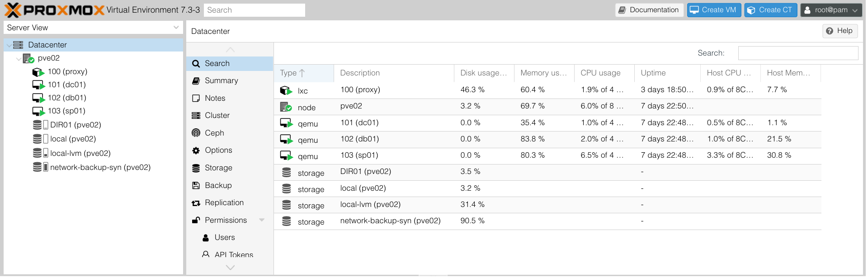This screenshot has height=277, width=868.
Task: Click the Notes icon in side menu
Action: point(196,98)
